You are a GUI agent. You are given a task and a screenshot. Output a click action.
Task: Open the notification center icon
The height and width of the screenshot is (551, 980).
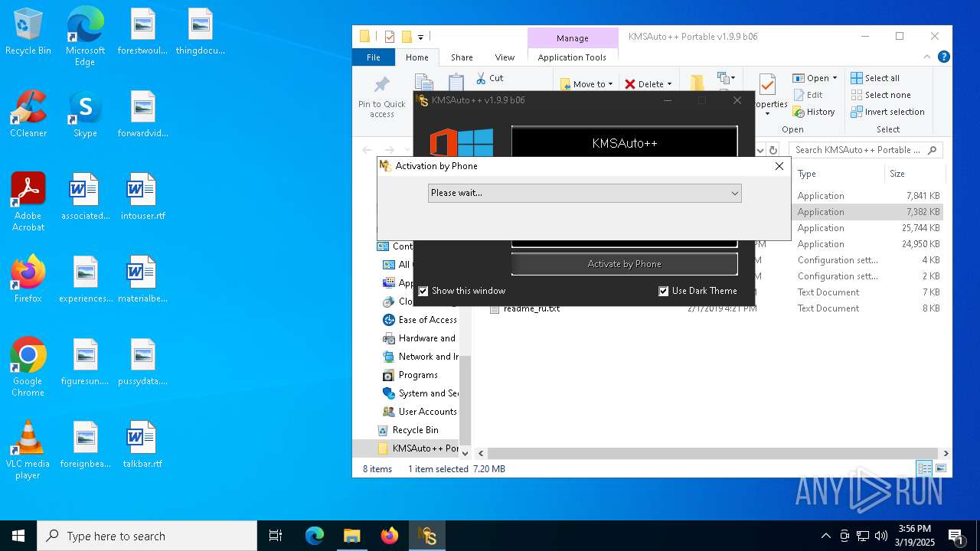(955, 536)
